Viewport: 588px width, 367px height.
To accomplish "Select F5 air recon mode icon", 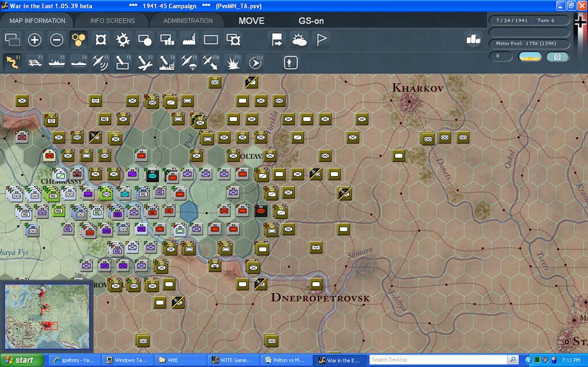I will tap(101, 62).
